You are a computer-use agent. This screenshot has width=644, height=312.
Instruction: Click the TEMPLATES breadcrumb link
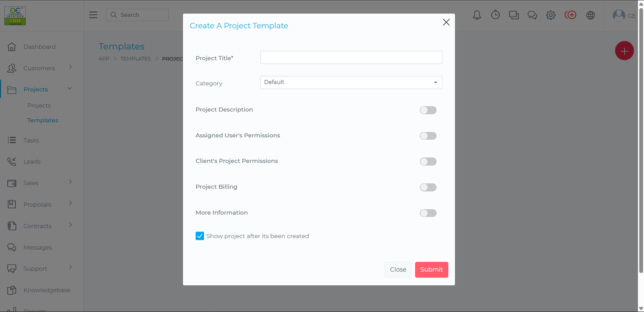point(136,58)
